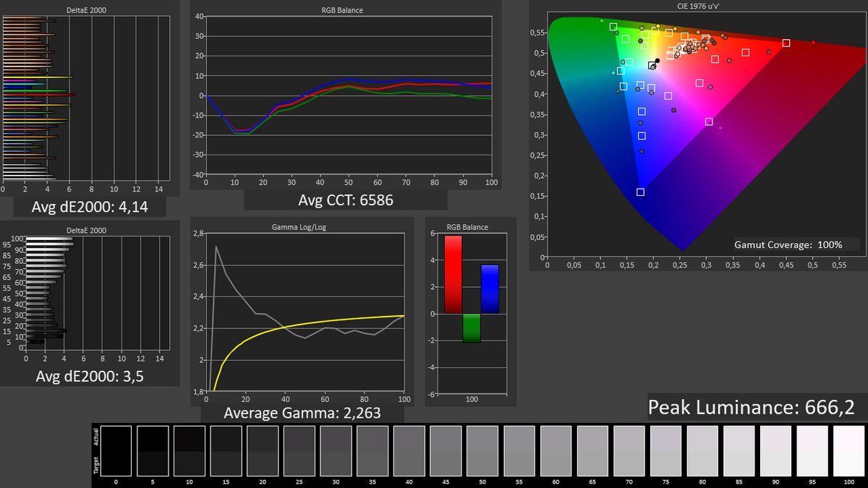Select the grayscale swatch labeled 55
The width and height of the screenshot is (868, 488).
click(x=519, y=450)
